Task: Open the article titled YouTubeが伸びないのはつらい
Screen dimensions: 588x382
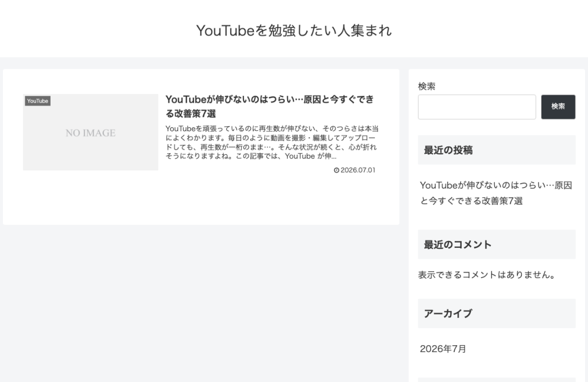Action: point(270,106)
